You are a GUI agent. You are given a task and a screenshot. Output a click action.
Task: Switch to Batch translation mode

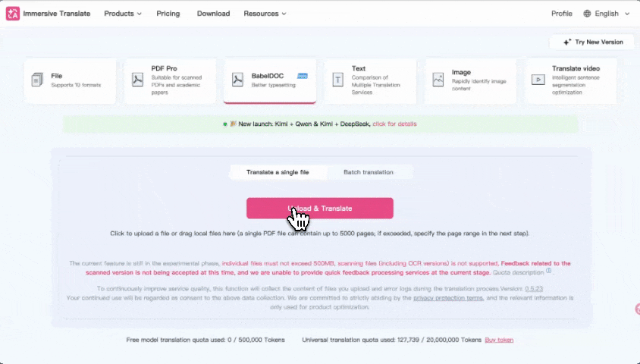pos(369,172)
